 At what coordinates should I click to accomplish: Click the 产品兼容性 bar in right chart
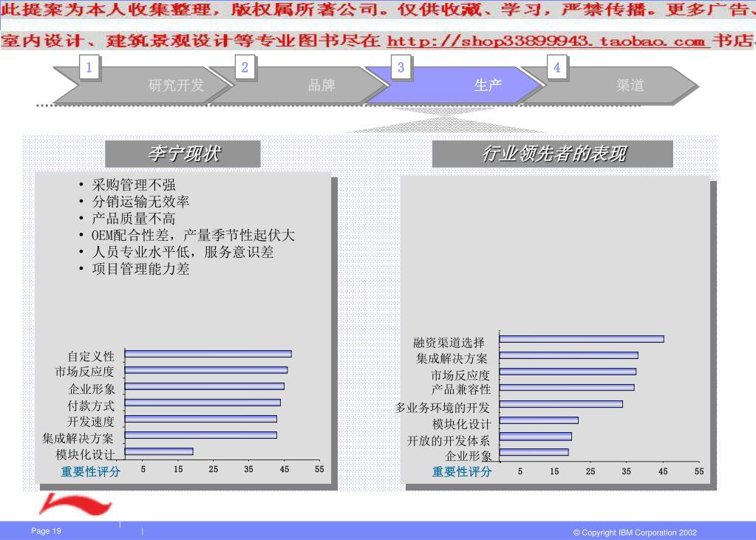pyautogui.click(x=567, y=388)
